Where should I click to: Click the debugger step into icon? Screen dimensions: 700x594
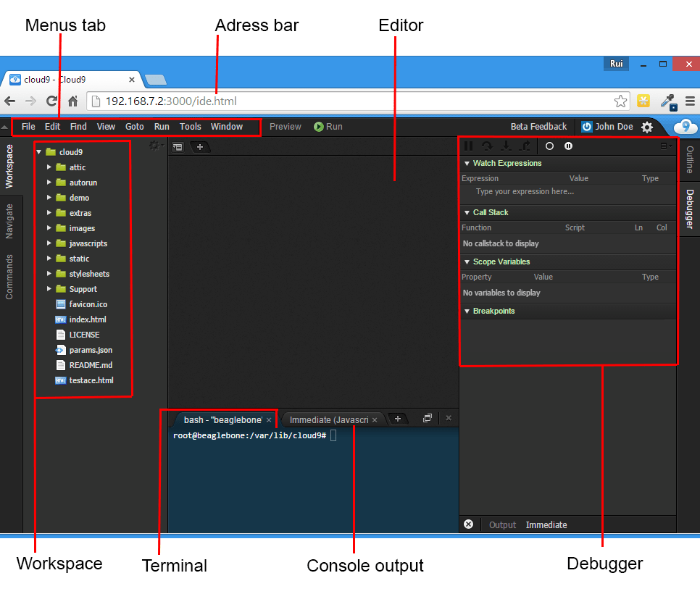click(x=506, y=146)
